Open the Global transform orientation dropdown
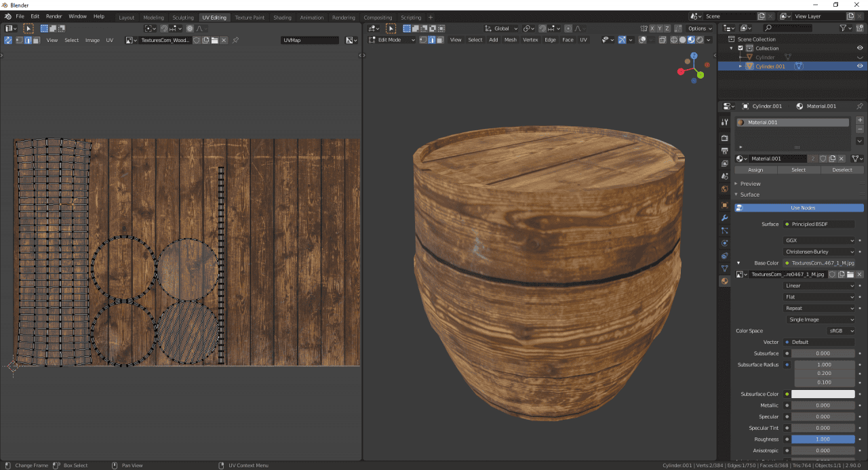The width and height of the screenshot is (868, 470). (x=500, y=28)
